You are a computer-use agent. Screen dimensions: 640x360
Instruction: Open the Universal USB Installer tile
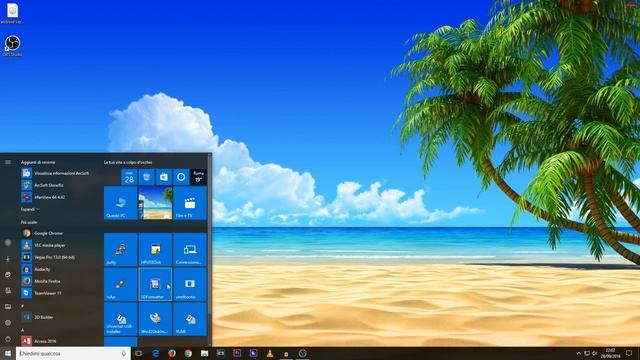120,319
